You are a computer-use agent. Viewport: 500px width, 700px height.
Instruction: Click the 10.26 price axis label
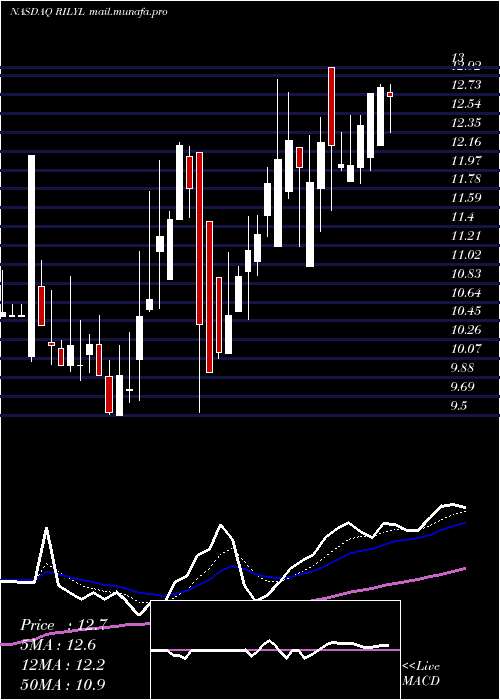[467, 330]
